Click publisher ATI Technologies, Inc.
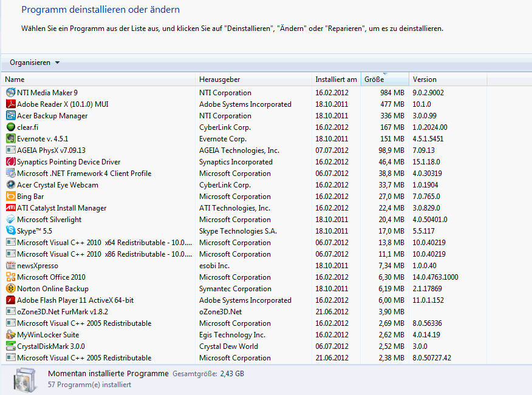This screenshot has height=395, width=532. coord(234,208)
